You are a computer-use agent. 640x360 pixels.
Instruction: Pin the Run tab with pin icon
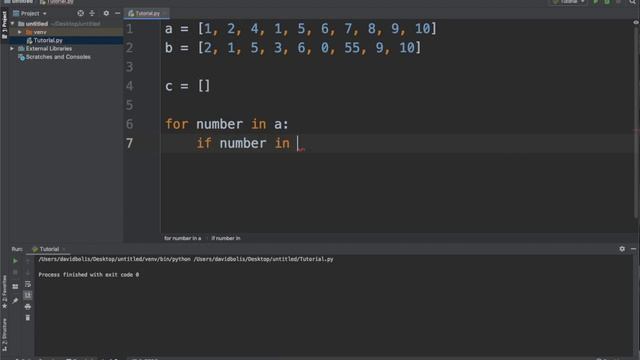(x=15, y=301)
